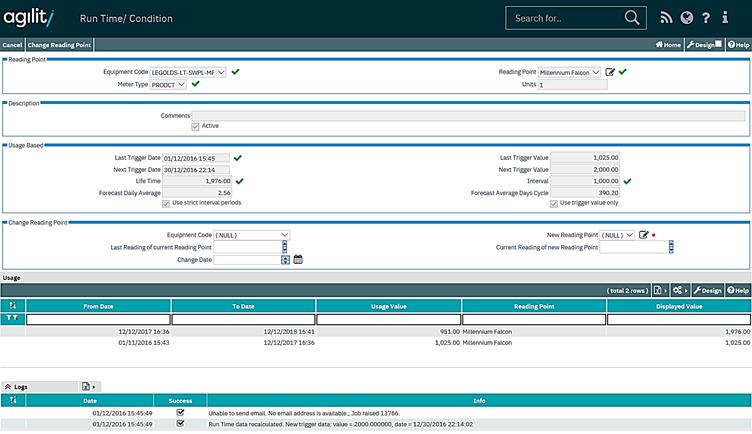Open the New Reading Point dropdown
Image resolution: width=752 pixels, height=434 pixels.
617,235
